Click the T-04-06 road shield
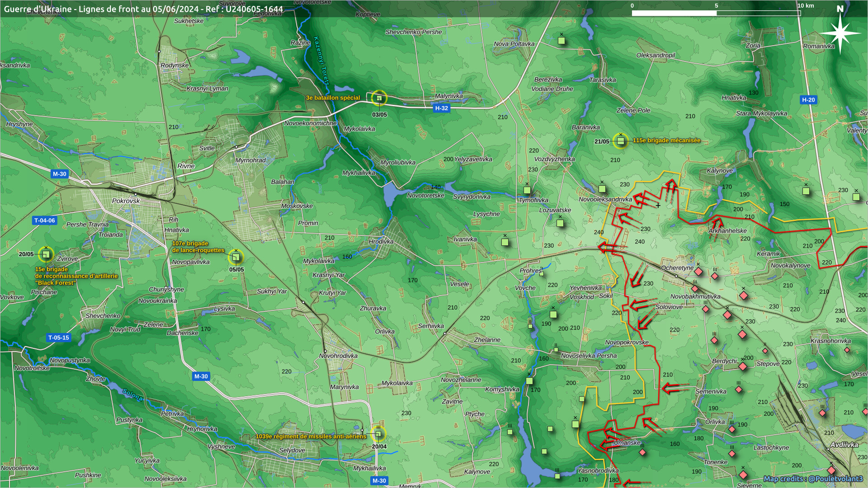 click(44, 221)
